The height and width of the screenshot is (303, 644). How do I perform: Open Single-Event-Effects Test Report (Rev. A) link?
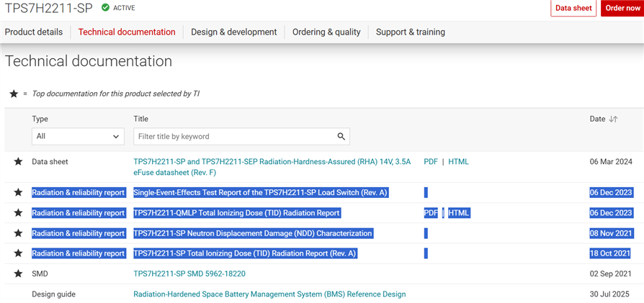[260, 192]
